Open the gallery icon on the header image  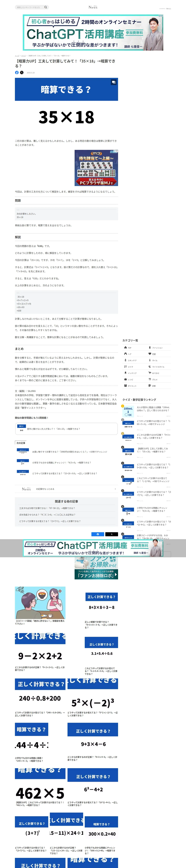click(x=114, y=82)
